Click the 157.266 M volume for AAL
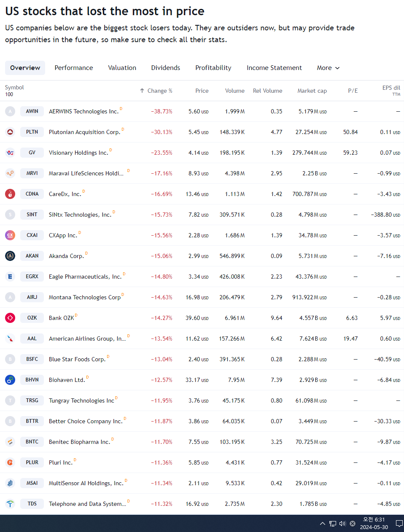The width and height of the screenshot is (404, 532). [232, 339]
